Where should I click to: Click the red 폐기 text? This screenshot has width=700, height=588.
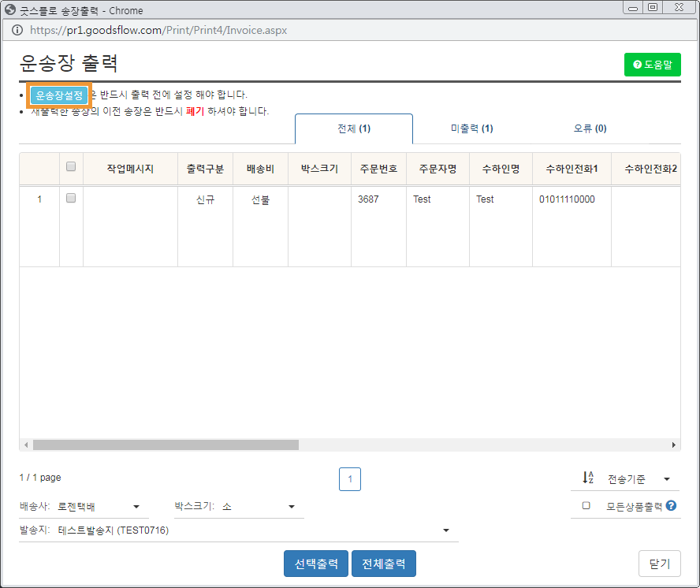(x=195, y=111)
